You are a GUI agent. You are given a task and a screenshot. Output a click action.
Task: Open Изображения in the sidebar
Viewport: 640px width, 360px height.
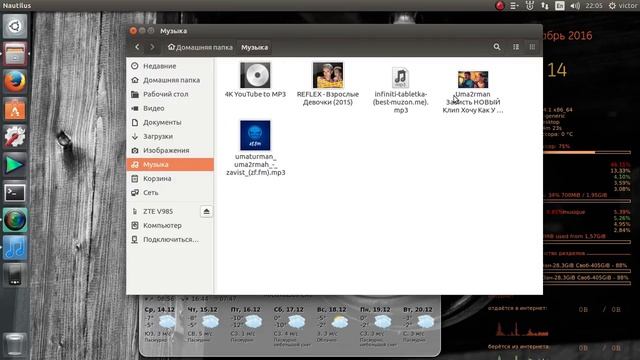[x=170, y=150]
